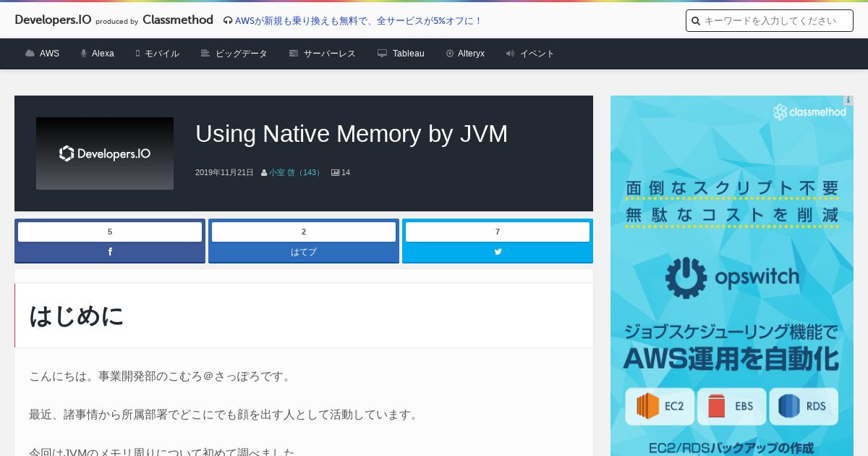The width and height of the screenshot is (868, 456).
Task: Click the microphone icon next to Alexa
Action: (x=84, y=54)
